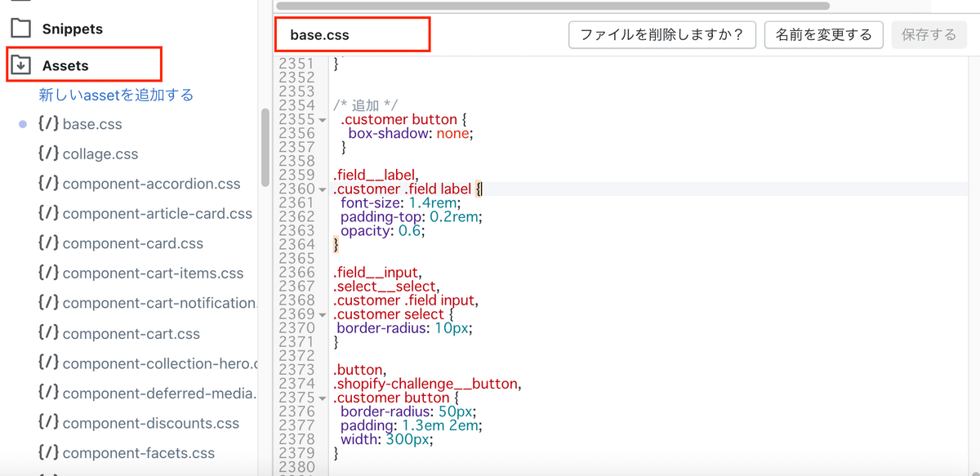Collapse code block at line 2355
Screen dimensions: 980x476
[x=323, y=120]
